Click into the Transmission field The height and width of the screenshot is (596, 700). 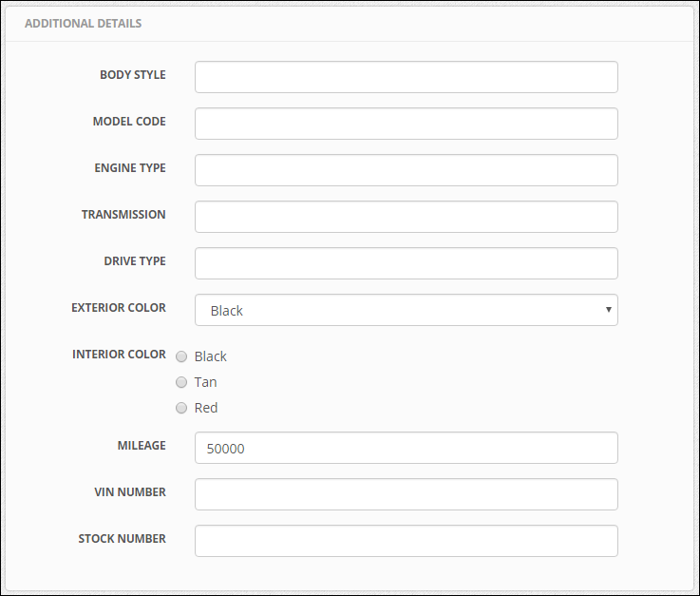407,217
